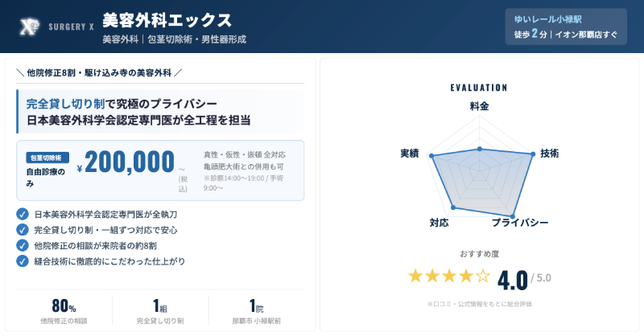Click the 80% 他院修正の相談 statistic
The width and height of the screenshot is (644, 336).
coord(64,311)
